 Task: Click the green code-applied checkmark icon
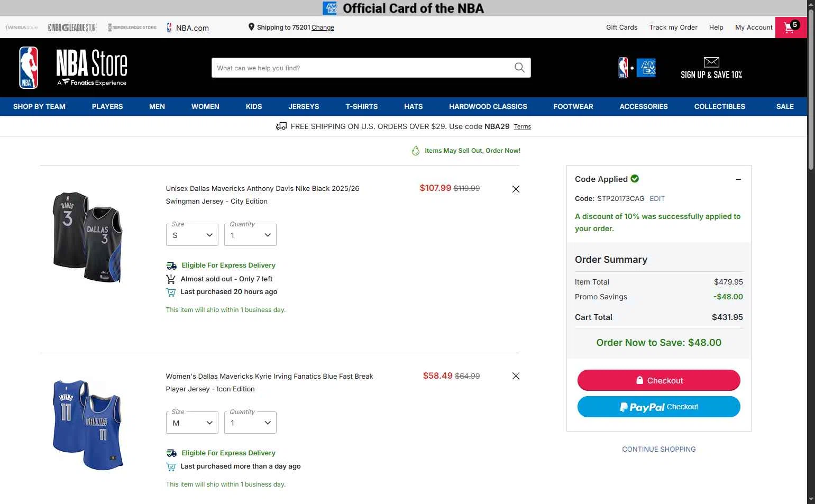click(x=635, y=179)
